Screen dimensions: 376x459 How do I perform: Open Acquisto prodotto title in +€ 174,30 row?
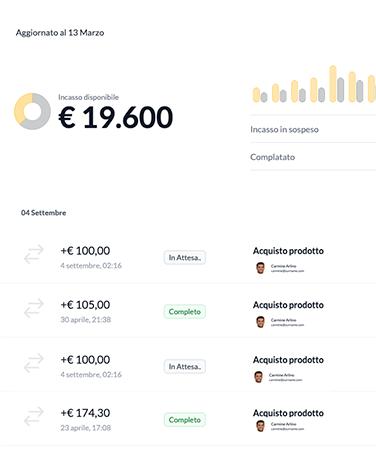tap(288, 413)
